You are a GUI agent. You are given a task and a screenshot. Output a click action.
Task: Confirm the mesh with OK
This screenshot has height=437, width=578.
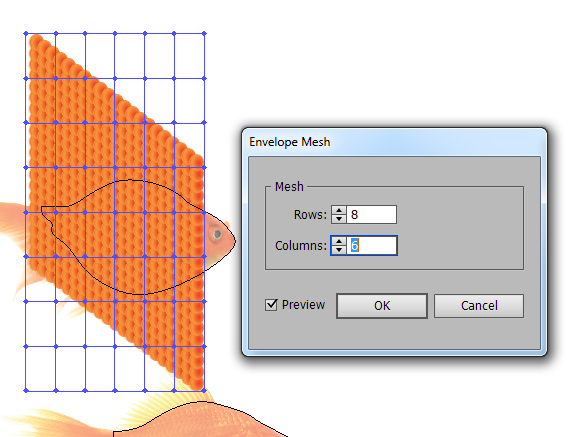point(382,306)
